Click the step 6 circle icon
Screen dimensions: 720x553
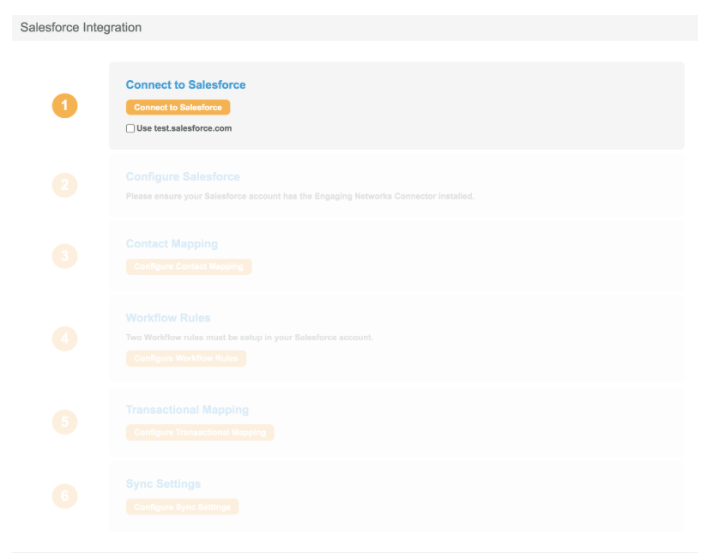click(x=64, y=496)
